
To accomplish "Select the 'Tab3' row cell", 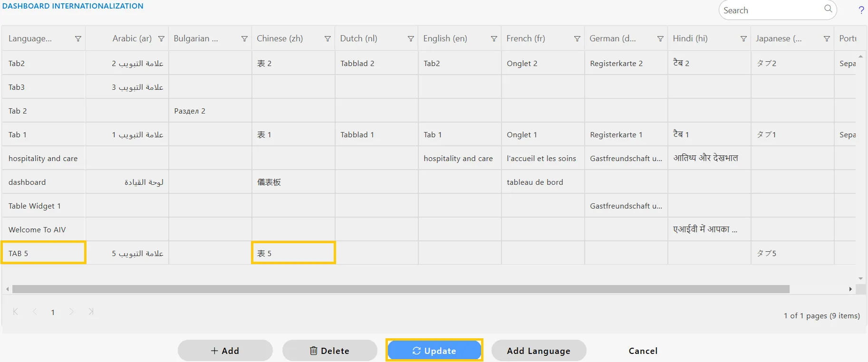I will [44, 87].
